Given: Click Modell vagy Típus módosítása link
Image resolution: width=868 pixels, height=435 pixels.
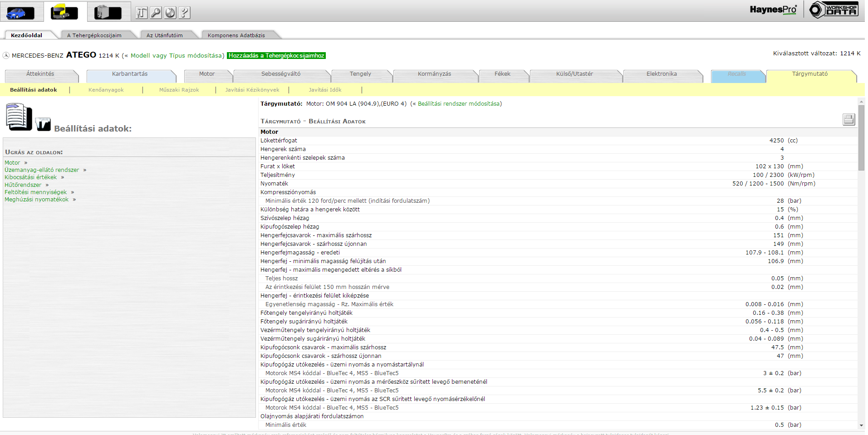Looking at the screenshot, I should pyautogui.click(x=177, y=56).
